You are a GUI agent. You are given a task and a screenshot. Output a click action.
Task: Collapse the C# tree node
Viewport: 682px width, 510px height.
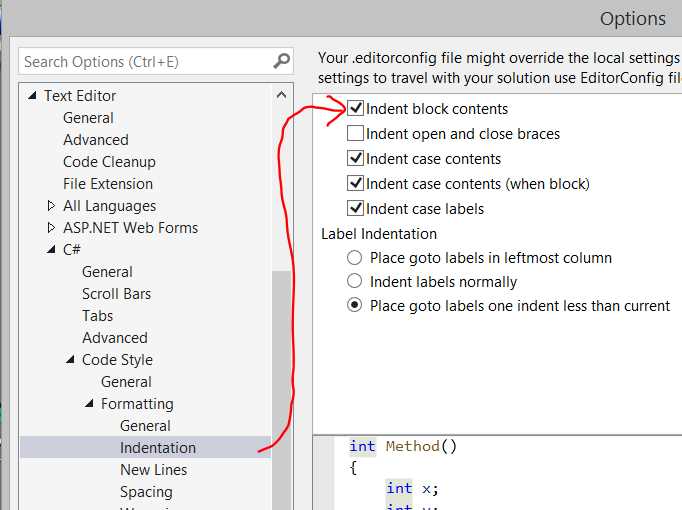point(51,250)
